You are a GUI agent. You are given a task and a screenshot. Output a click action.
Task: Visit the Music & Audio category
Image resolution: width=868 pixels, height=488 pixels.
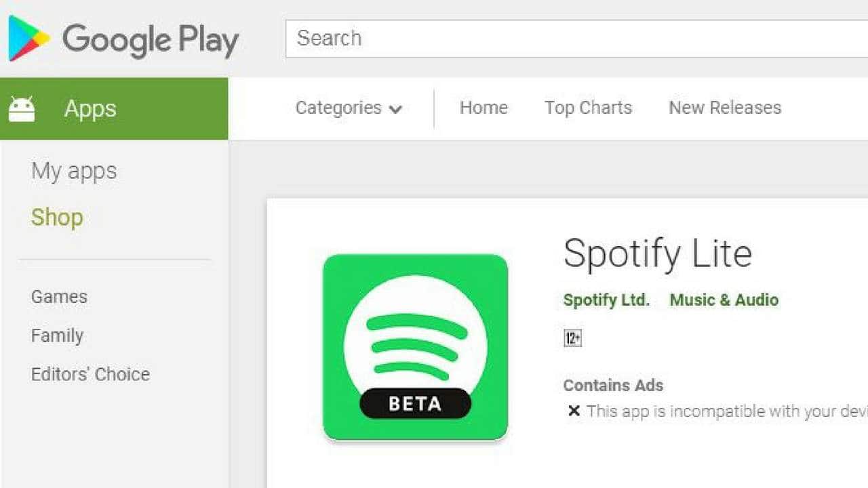723,300
